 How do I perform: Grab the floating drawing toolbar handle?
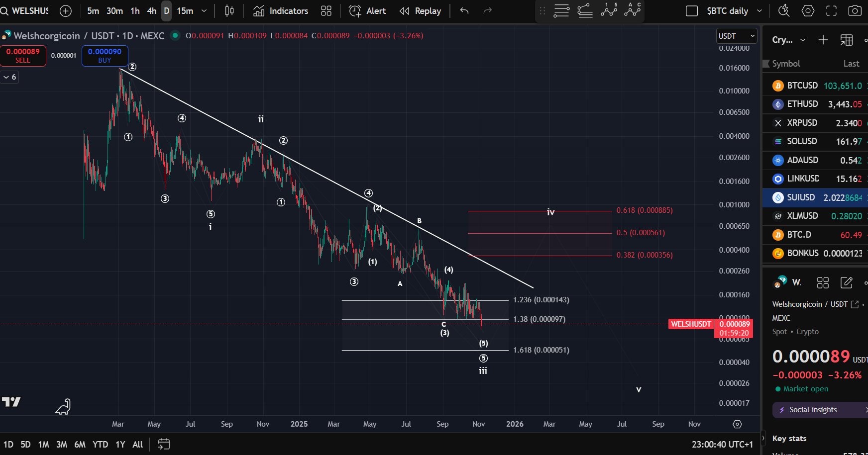(x=542, y=10)
